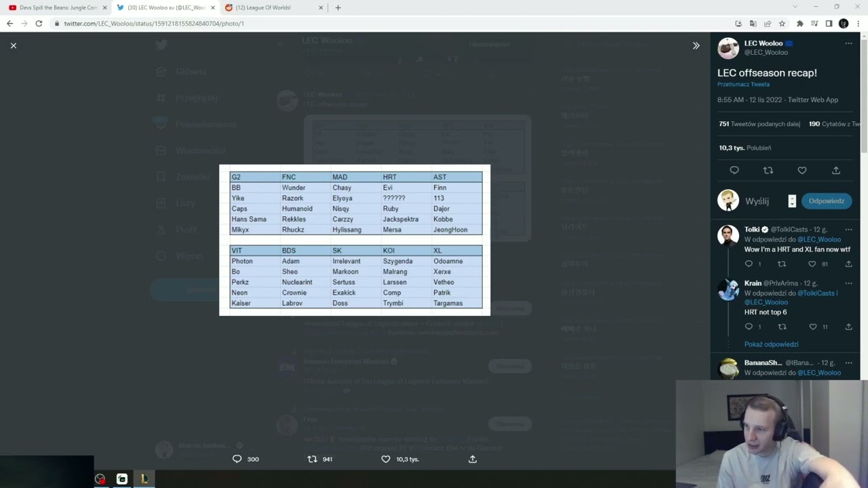Retweet Tolki's reply

(x=782, y=264)
